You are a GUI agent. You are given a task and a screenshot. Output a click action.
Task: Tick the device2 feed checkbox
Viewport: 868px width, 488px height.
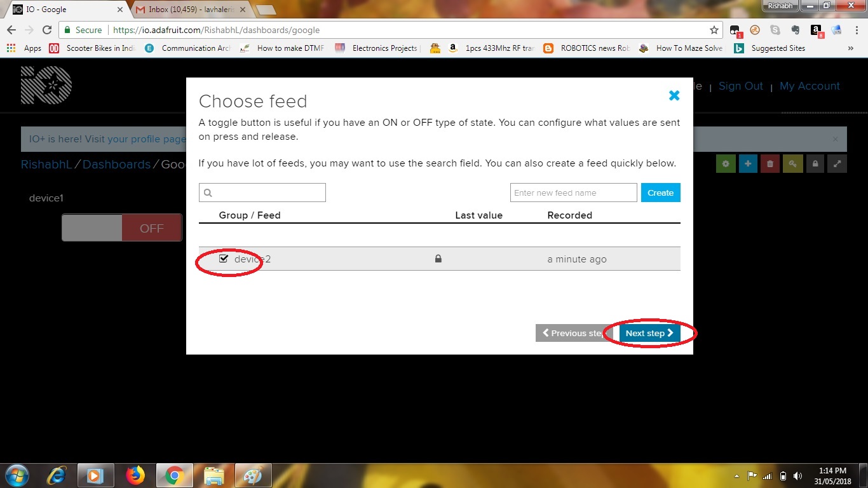[224, 259]
